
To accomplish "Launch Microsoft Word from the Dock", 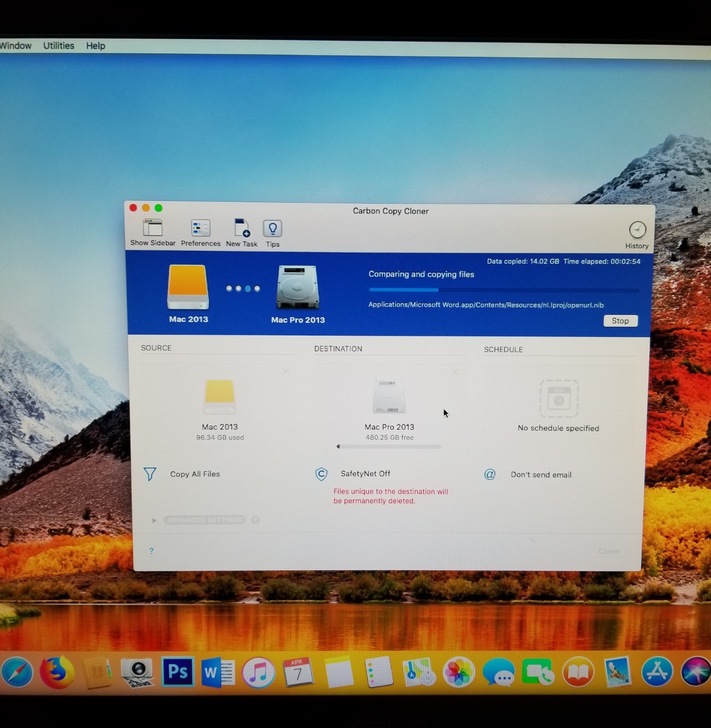I will 218,672.
